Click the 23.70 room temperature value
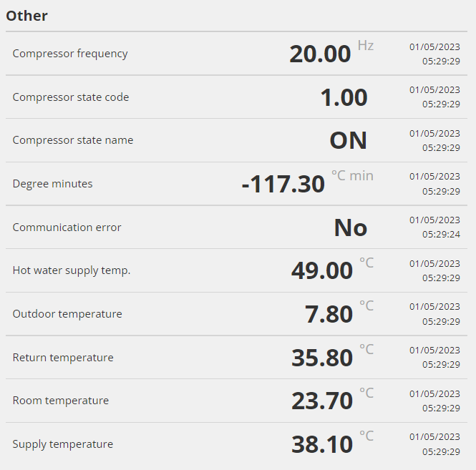The image size is (476, 470). coord(322,401)
